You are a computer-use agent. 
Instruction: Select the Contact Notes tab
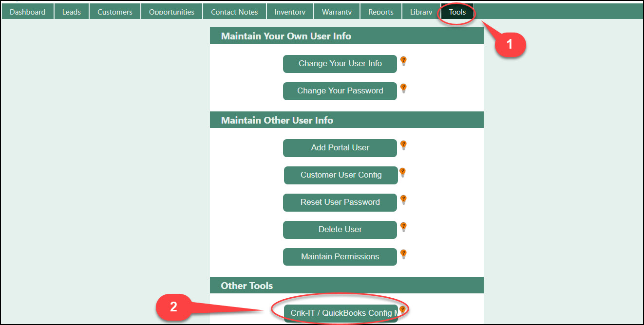pyautogui.click(x=234, y=12)
